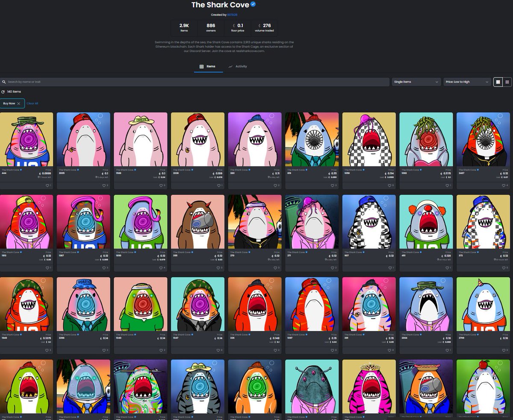Screen dimensions: 513x420
Task: Switch to the Activity tab
Action: click(x=238, y=66)
